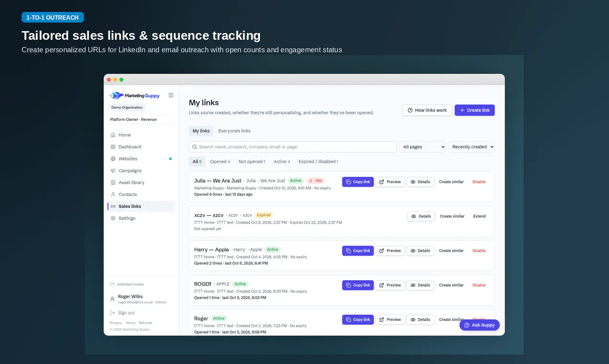The height and width of the screenshot is (364, 609).
Task: Filter by Not opened links
Action: coord(252,162)
